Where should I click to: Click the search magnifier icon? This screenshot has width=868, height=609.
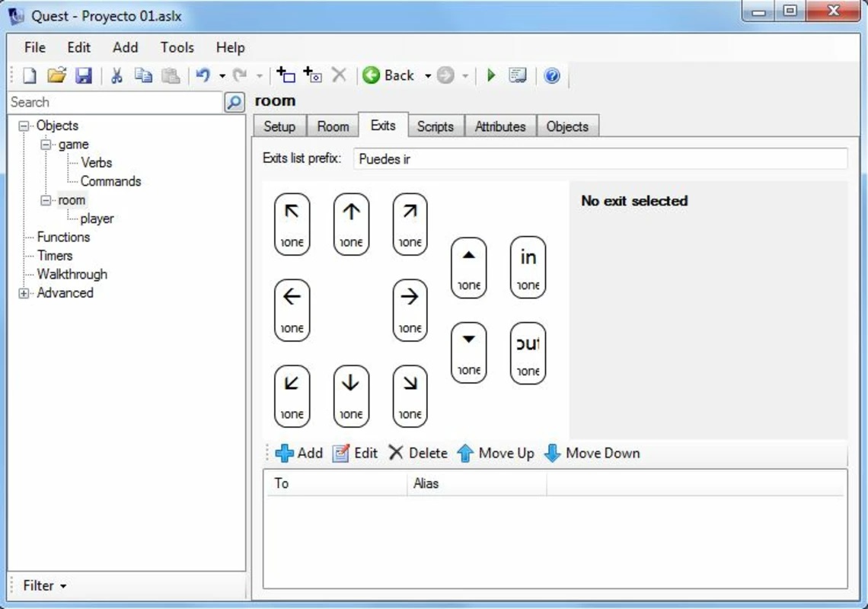pos(235,103)
